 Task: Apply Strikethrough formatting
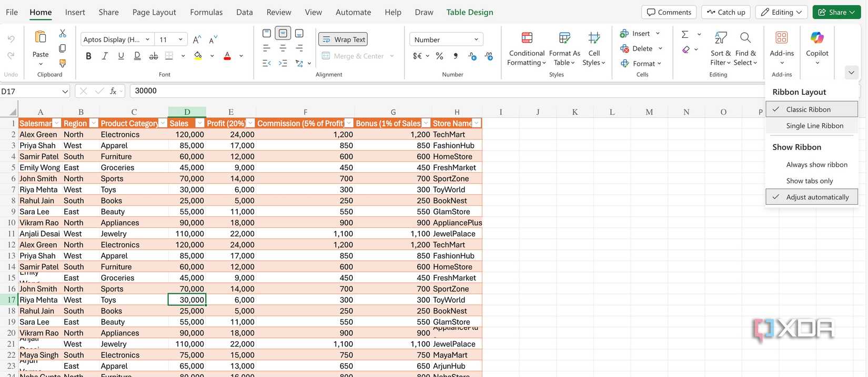tap(154, 56)
